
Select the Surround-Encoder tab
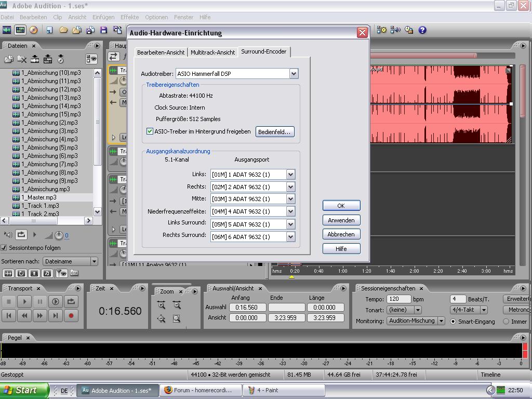(x=263, y=51)
